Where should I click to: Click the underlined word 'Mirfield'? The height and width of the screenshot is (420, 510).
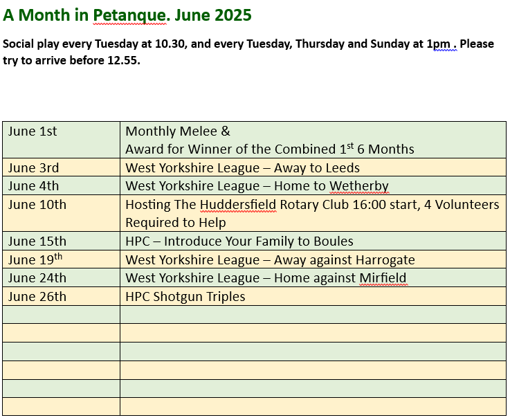[x=383, y=278]
